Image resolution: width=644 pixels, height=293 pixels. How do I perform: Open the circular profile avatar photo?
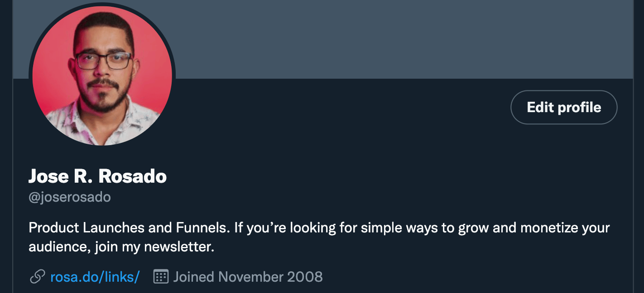(102, 76)
